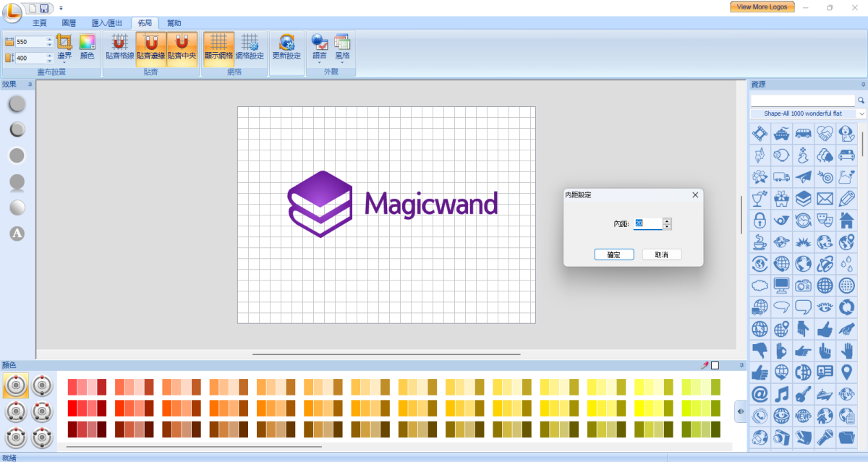Open the 語言 language dropdown

coord(320,48)
